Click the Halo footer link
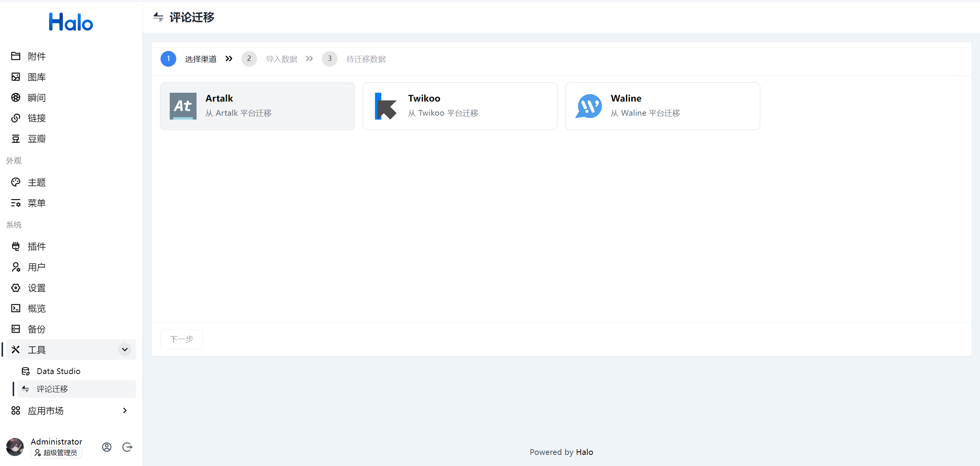 coord(585,452)
